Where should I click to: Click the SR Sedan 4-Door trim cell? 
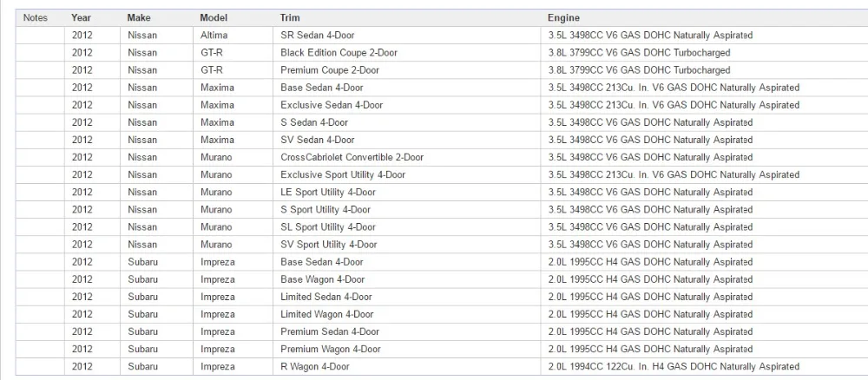pos(407,36)
